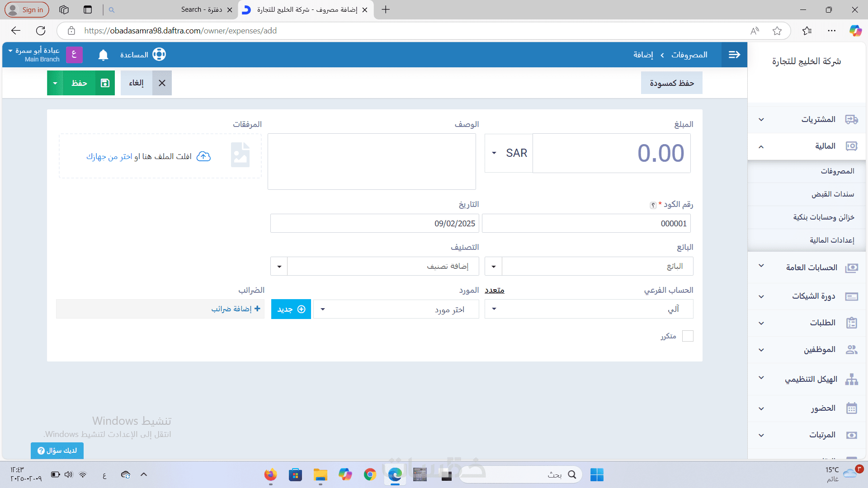
Task: Open Firefox from the taskbar
Action: tap(270, 474)
